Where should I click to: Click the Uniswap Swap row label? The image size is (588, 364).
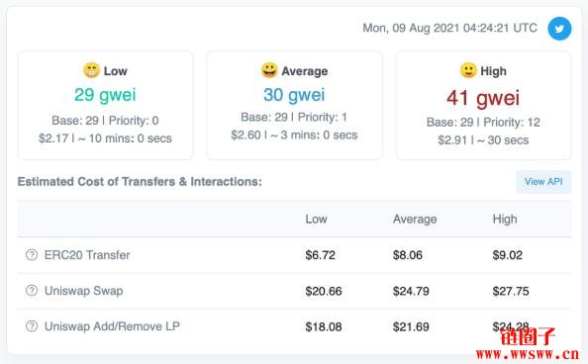pos(83,291)
